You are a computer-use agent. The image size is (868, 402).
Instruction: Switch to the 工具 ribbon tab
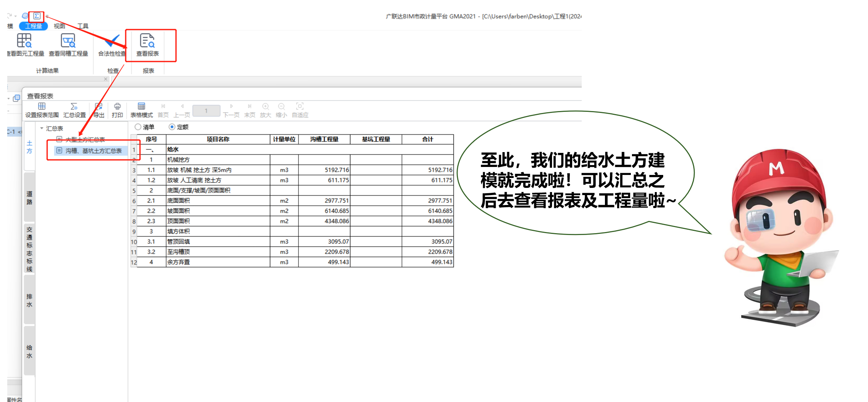coord(84,25)
